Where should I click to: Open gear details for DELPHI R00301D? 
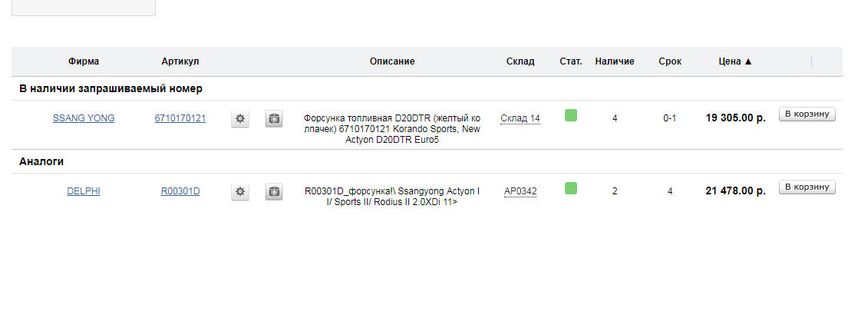tap(239, 192)
